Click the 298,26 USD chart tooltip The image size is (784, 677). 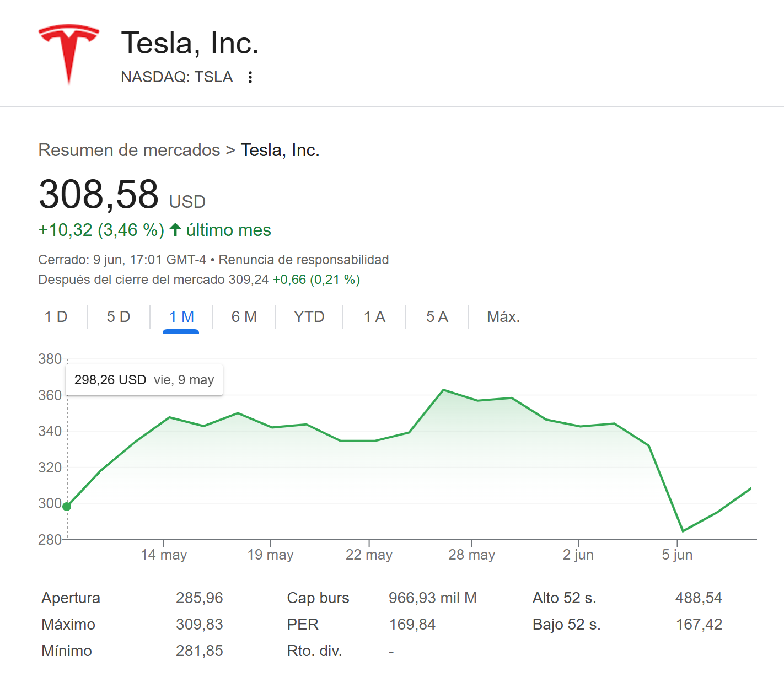[144, 380]
